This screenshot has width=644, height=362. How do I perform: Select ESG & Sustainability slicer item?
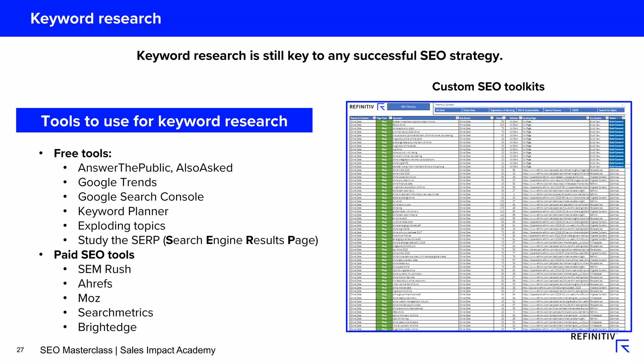coord(530,110)
